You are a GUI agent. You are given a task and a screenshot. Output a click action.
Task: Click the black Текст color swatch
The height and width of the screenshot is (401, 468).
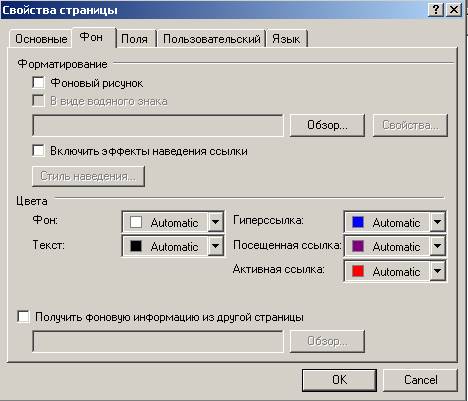[136, 246]
